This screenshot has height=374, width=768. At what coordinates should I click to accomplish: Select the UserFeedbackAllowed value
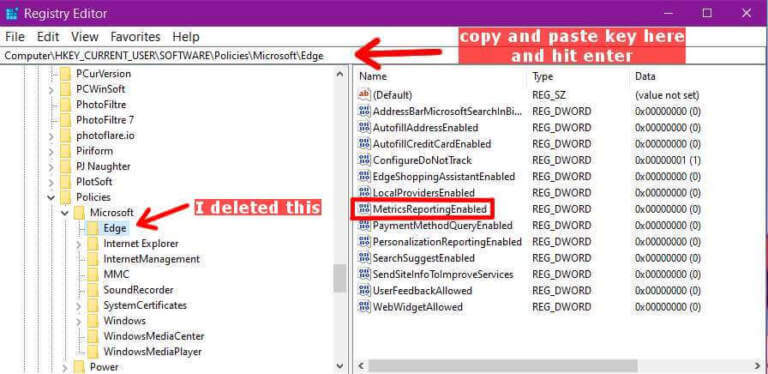click(x=422, y=291)
